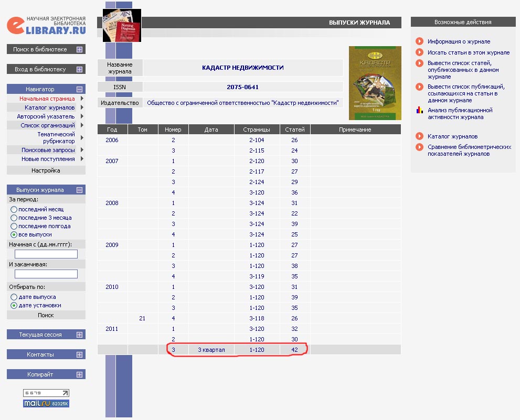The height and width of the screenshot is (420, 520).
Task: Open the Кадастр недвижимости journal cover image
Action: pyautogui.click(x=375, y=83)
